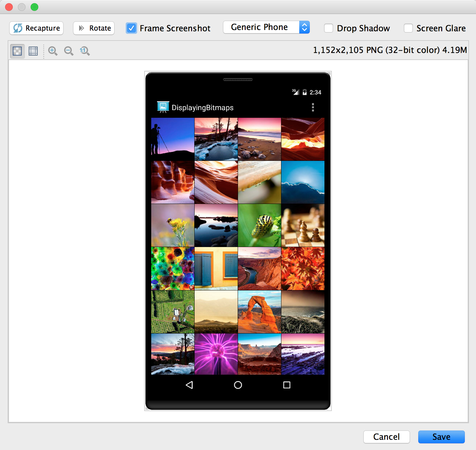This screenshot has height=450, width=476.
Task: Open the yellow flower with bee thumbnail
Action: [x=173, y=225]
